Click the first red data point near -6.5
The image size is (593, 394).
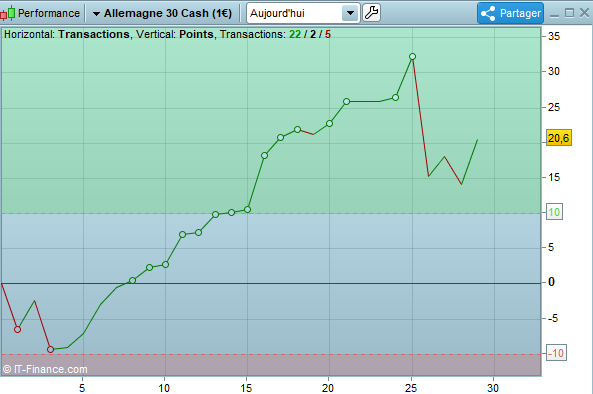17,330
